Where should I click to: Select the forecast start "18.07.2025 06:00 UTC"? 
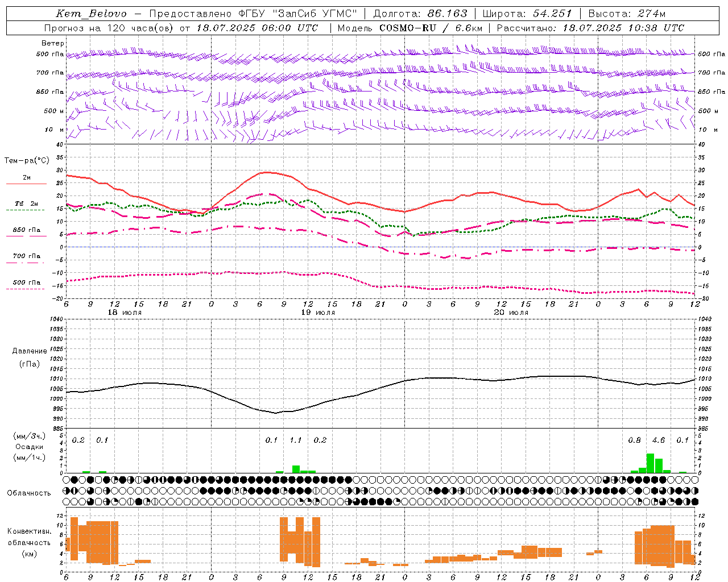coord(257,28)
